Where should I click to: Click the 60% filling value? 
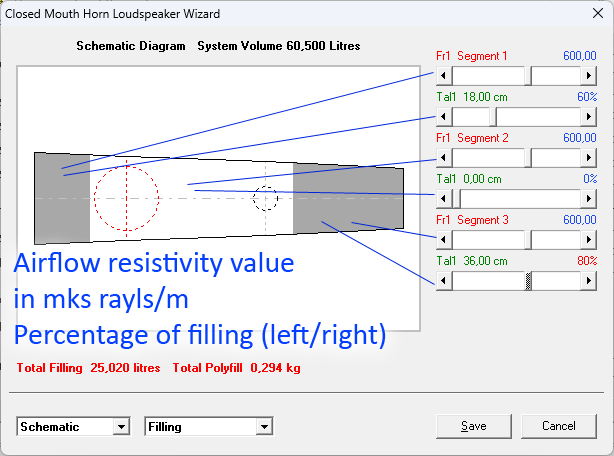(587, 97)
